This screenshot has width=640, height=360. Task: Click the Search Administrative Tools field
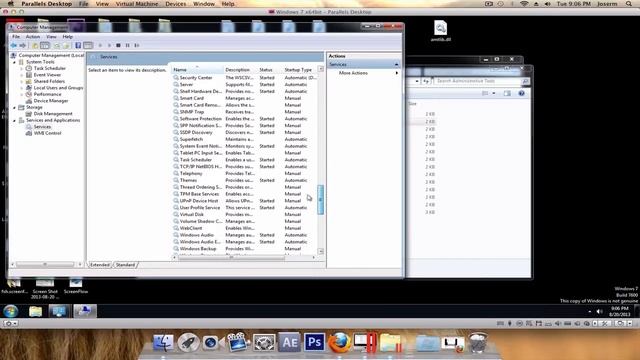pyautogui.click(x=477, y=81)
